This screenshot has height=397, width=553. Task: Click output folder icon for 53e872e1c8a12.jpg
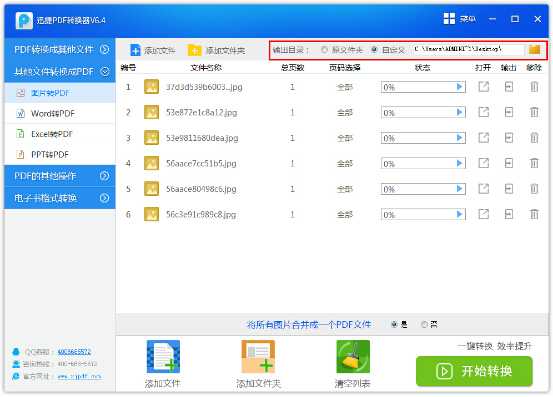[x=509, y=112]
